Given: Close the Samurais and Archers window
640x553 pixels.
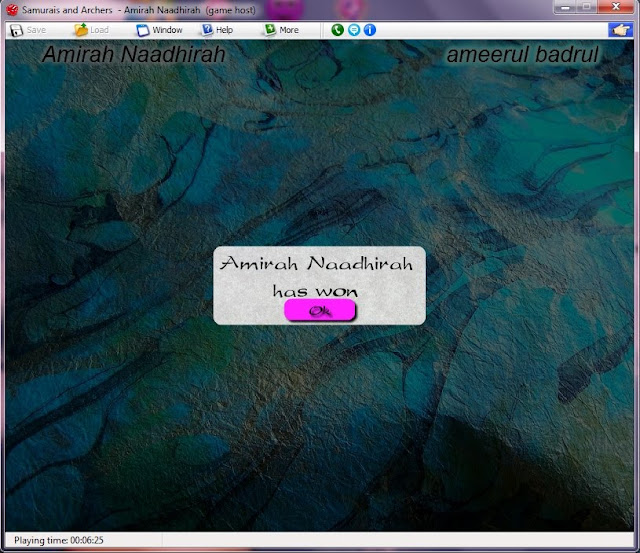Looking at the screenshot, I should [616, 7].
